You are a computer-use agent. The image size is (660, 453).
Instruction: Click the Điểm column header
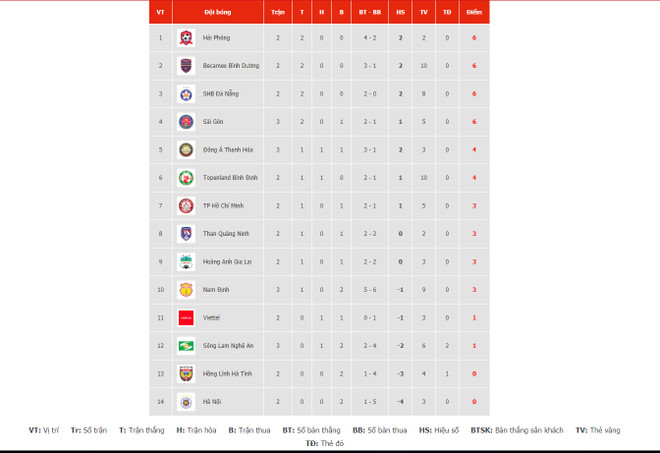[x=474, y=14]
